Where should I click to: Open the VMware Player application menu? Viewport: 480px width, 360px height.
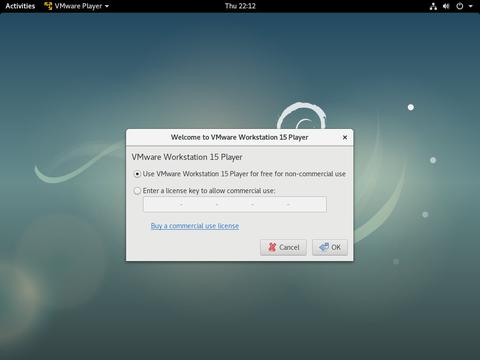pos(77,6)
